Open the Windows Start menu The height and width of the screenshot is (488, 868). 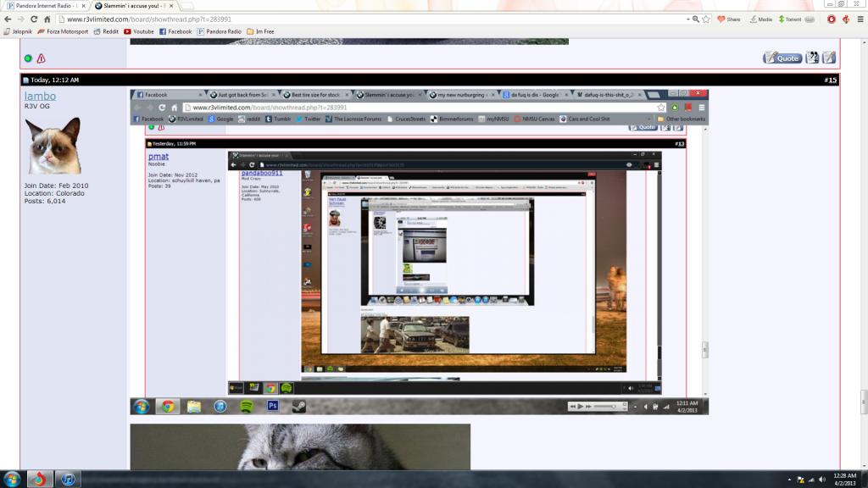pos(11,480)
